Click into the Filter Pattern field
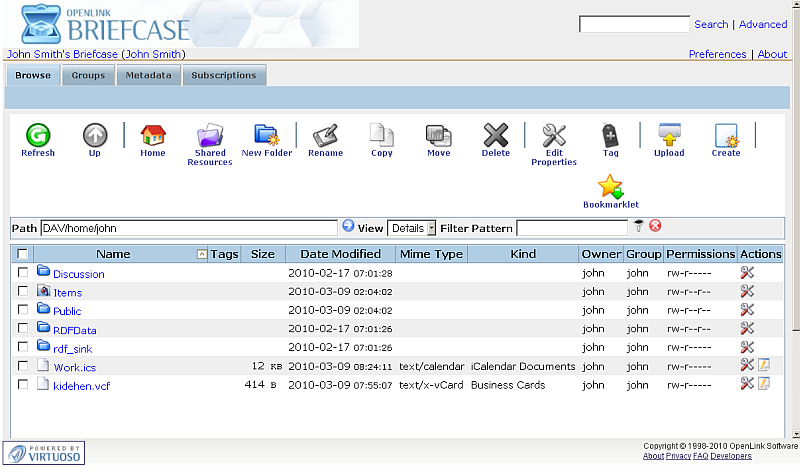 (572, 228)
